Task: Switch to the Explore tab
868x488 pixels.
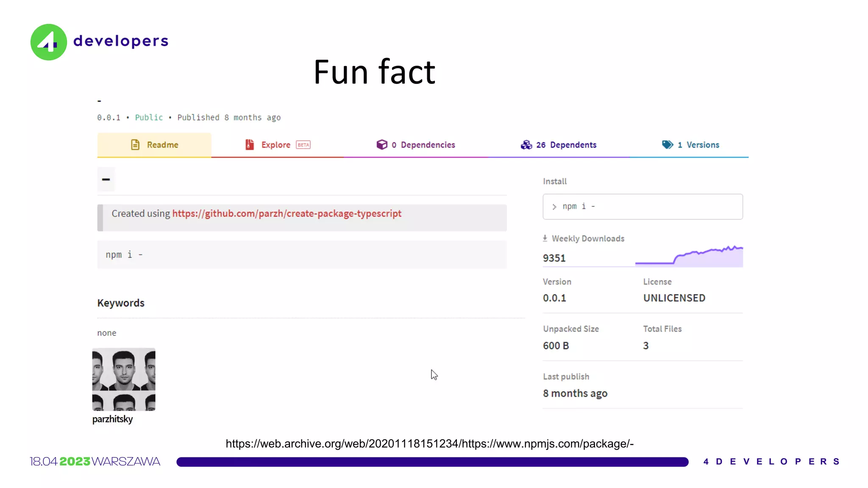Action: (x=277, y=145)
